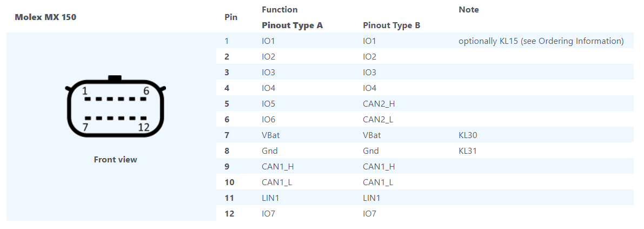The width and height of the screenshot is (644, 229).
Task: Click the latch tab atop the connector drawing
Action: 115,79
